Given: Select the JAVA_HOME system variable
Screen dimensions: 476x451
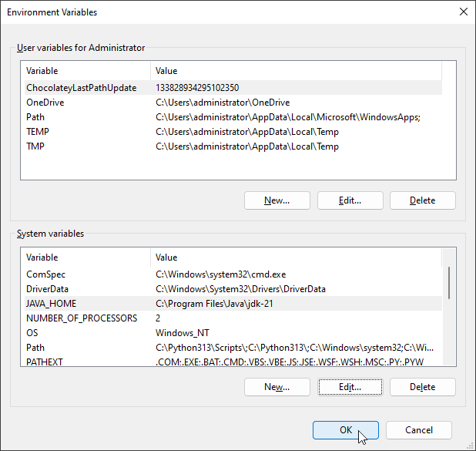Looking at the screenshot, I should pyautogui.click(x=51, y=304).
